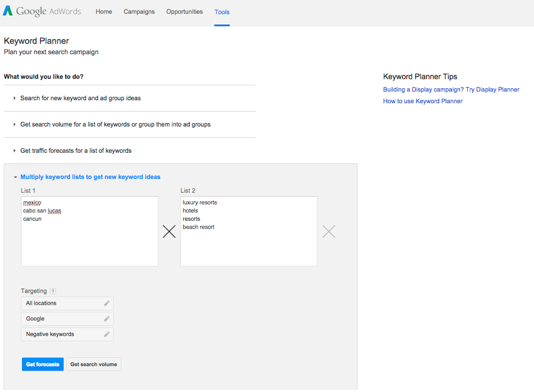534x392 pixels.
Task: Click pencil icon beside All locations
Action: click(107, 303)
